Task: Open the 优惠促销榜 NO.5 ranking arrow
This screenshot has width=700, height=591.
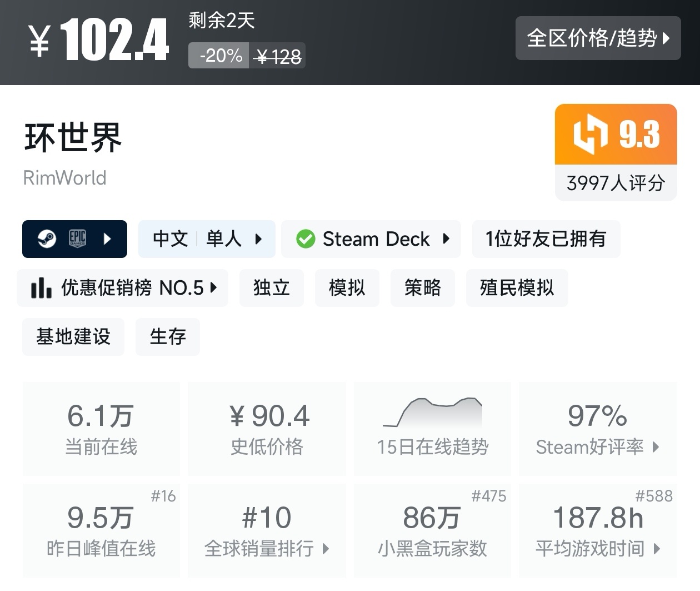Action: tap(213, 288)
